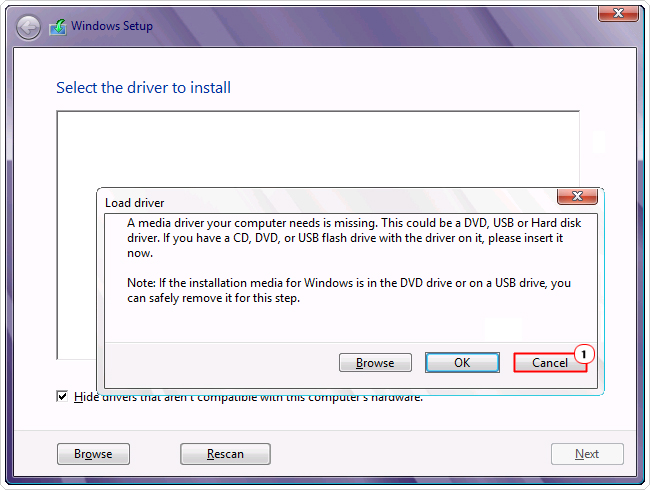Toggle the Hide incompatible drivers checkbox
Screen dimensions: 650x490
point(62,397)
